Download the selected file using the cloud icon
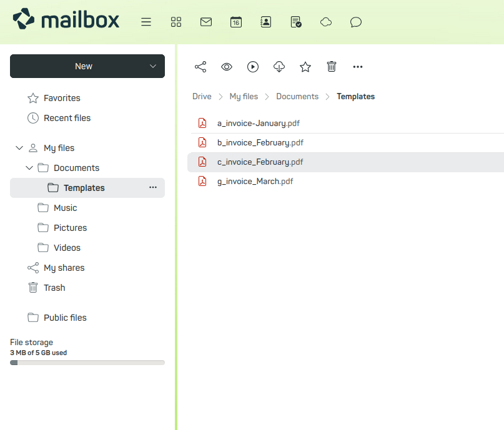 click(x=279, y=67)
